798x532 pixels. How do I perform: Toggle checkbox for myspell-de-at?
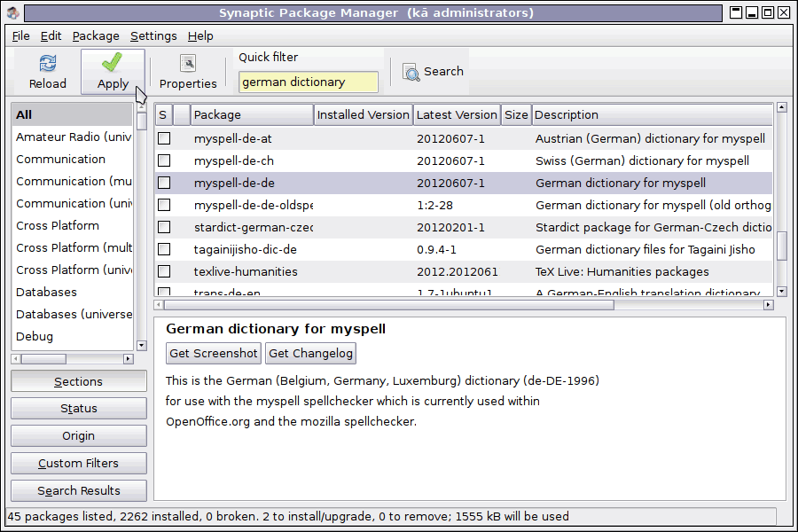click(x=164, y=138)
